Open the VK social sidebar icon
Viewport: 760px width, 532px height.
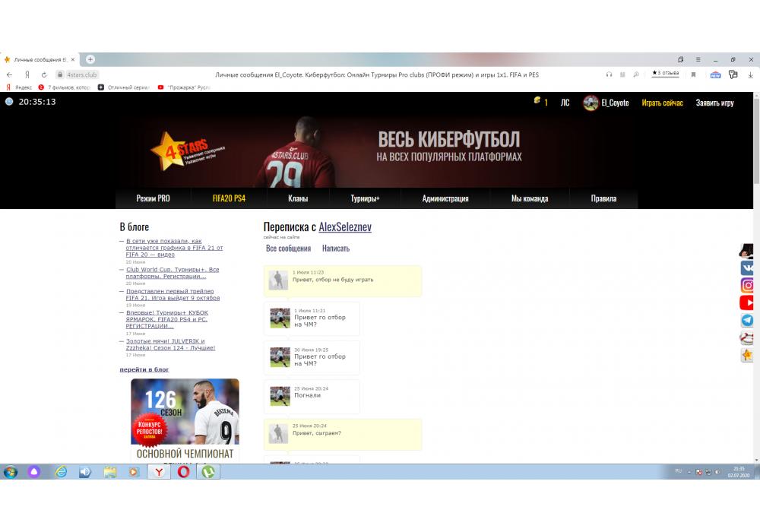(x=747, y=268)
